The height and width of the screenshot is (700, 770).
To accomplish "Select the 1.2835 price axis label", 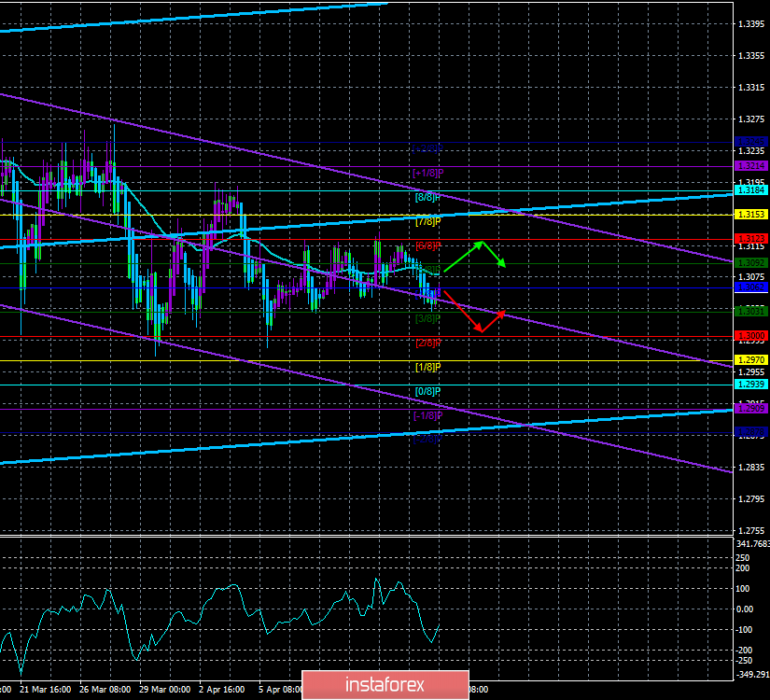I will click(x=751, y=468).
